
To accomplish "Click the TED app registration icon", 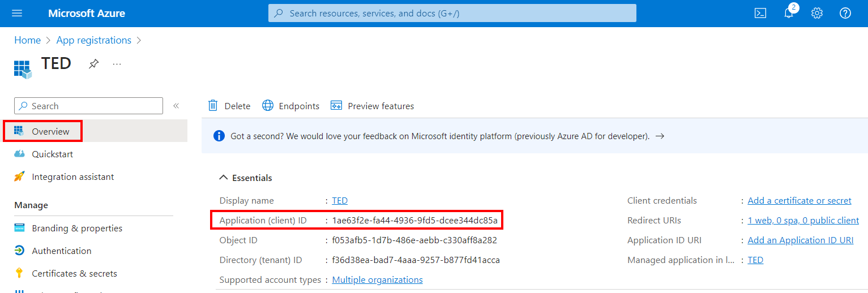I will click(x=23, y=69).
